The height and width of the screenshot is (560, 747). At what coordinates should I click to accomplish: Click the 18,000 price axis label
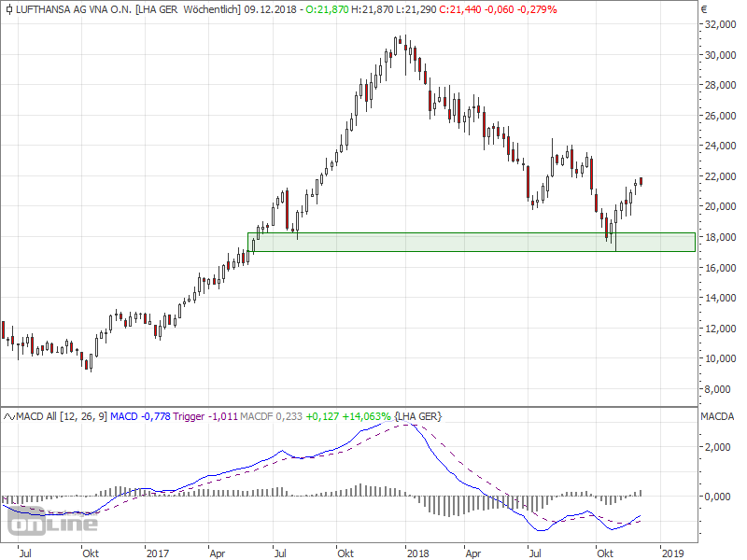click(720, 237)
